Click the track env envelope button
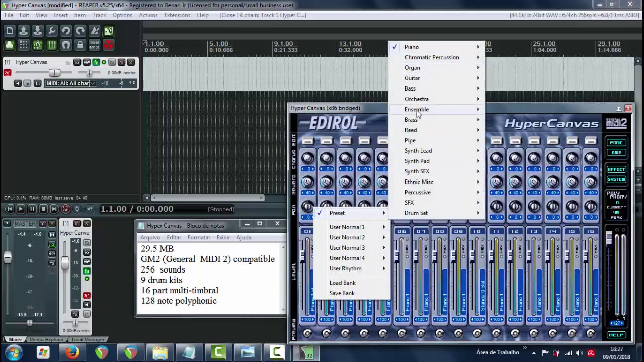 click(x=87, y=62)
